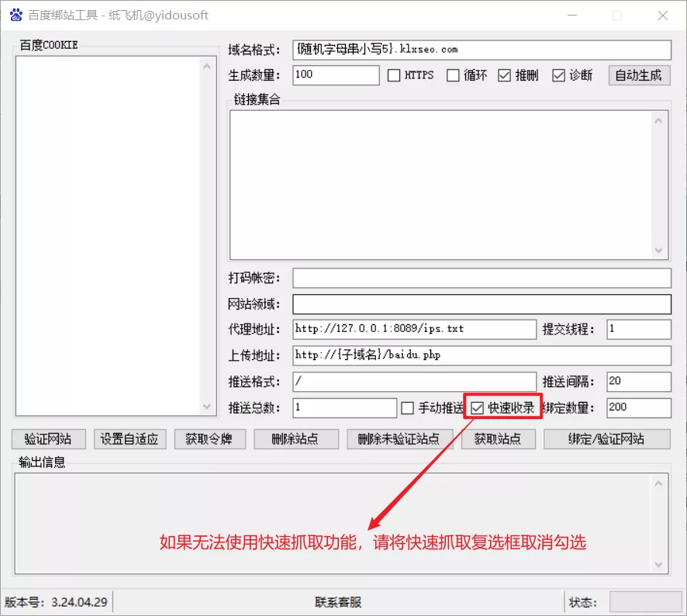Click the 链接集合 scrollbar up arrow
687x616 pixels.
[658, 120]
